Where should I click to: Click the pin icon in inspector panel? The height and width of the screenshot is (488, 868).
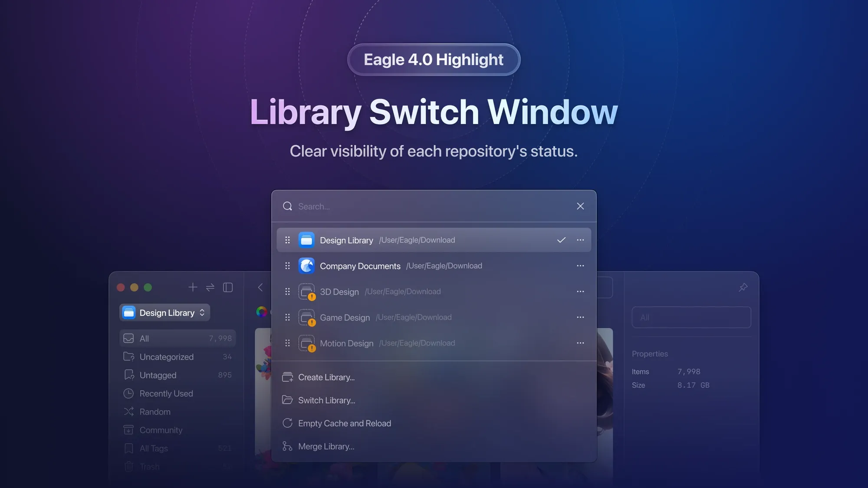(x=743, y=287)
